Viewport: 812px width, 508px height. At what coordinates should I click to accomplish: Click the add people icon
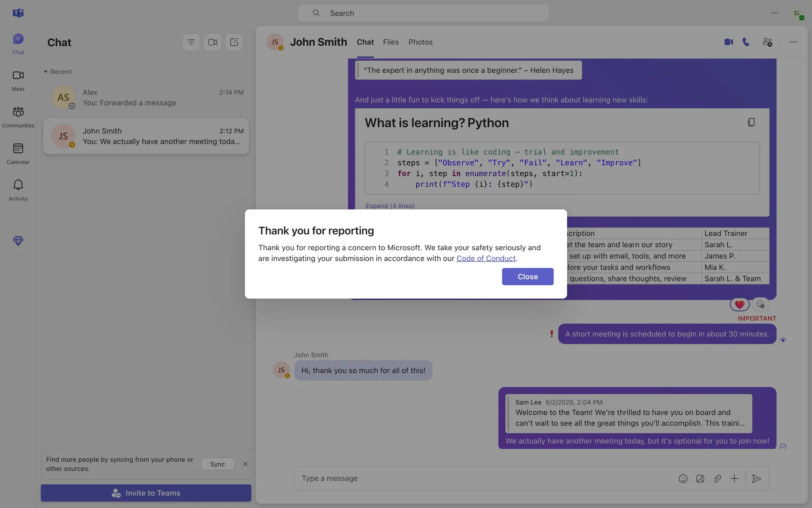point(767,42)
